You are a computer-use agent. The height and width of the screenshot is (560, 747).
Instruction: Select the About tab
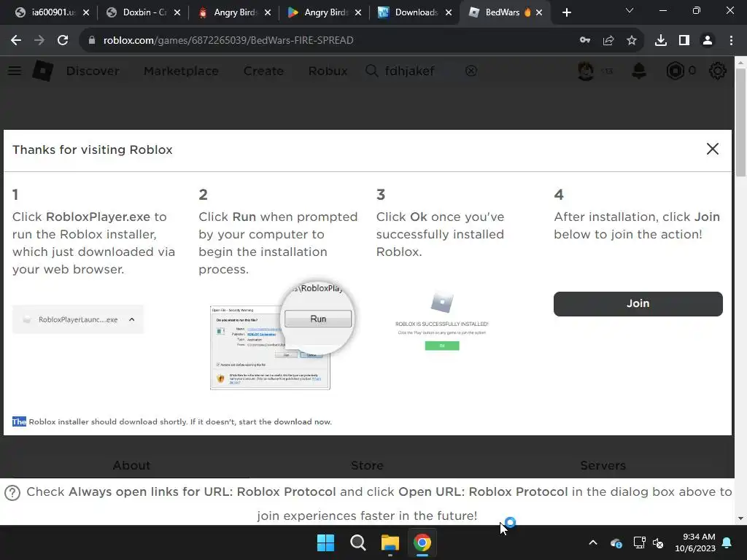[x=131, y=465]
